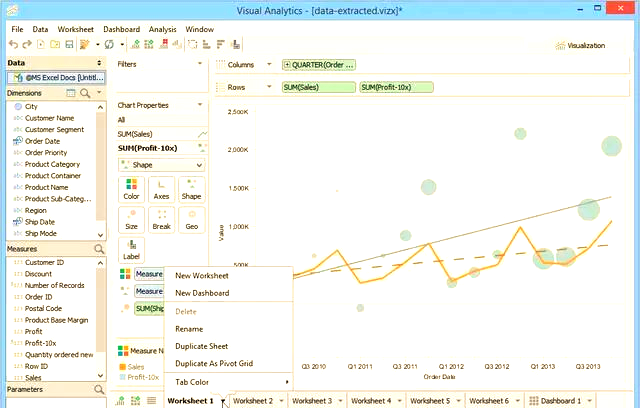Click the Axes chart property button

pyautogui.click(x=161, y=189)
